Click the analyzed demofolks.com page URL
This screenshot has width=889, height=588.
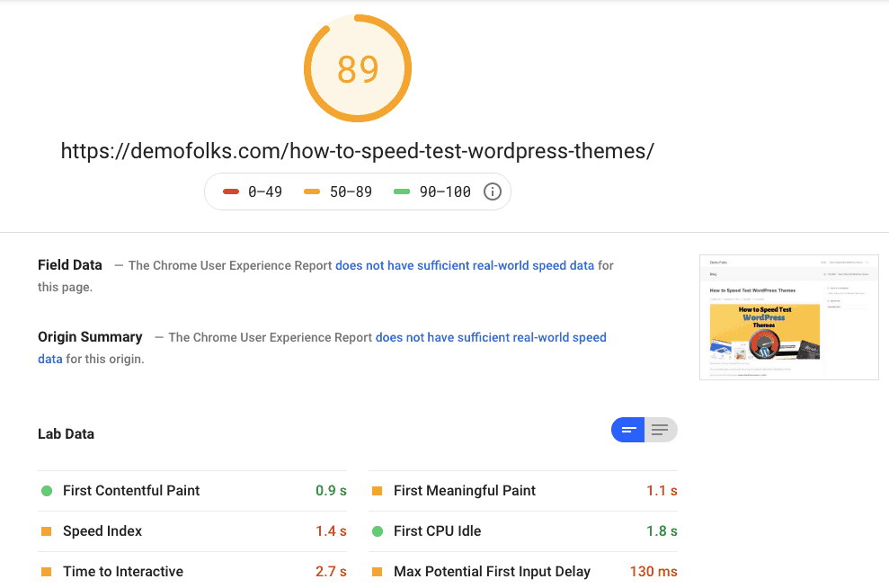357,151
